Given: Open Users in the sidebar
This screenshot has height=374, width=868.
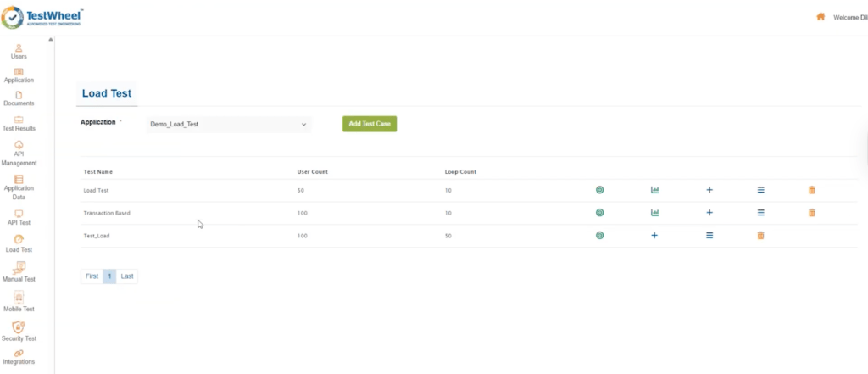Looking at the screenshot, I should (19, 51).
